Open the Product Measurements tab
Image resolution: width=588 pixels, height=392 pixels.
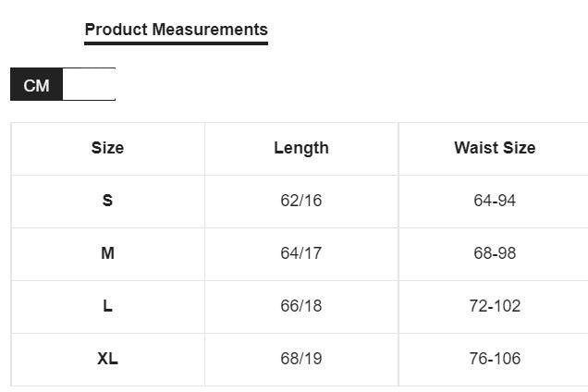(x=176, y=30)
